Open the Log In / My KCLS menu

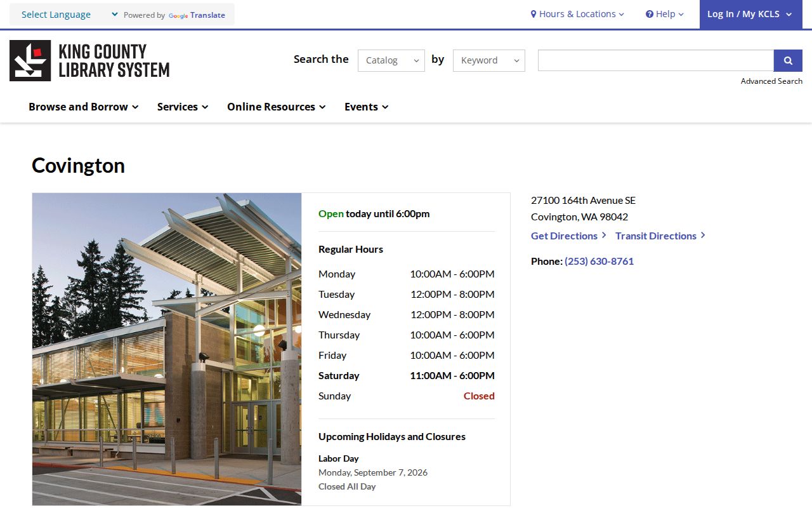pos(751,14)
